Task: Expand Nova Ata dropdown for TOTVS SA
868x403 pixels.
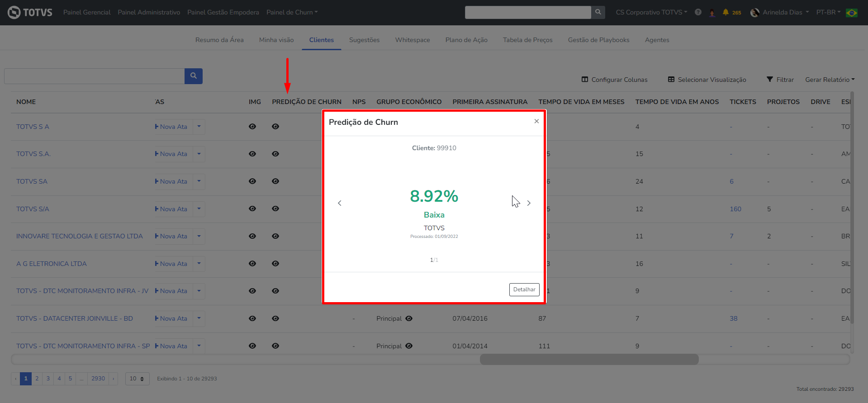Action: click(199, 181)
